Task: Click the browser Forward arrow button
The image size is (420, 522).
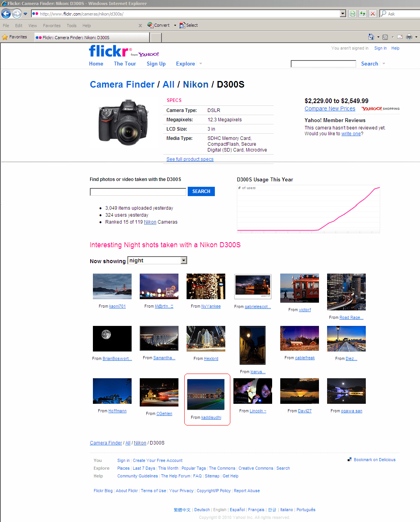Action: 17,14
